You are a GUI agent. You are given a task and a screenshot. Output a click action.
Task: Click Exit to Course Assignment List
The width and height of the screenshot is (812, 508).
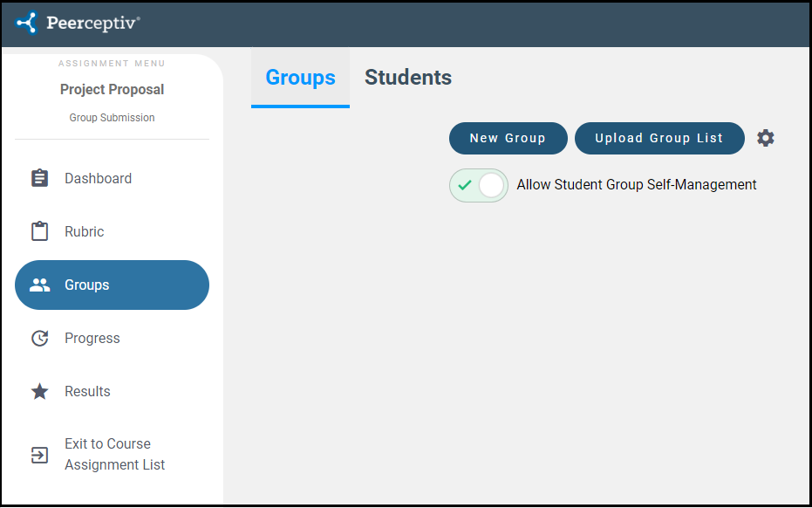coord(114,454)
